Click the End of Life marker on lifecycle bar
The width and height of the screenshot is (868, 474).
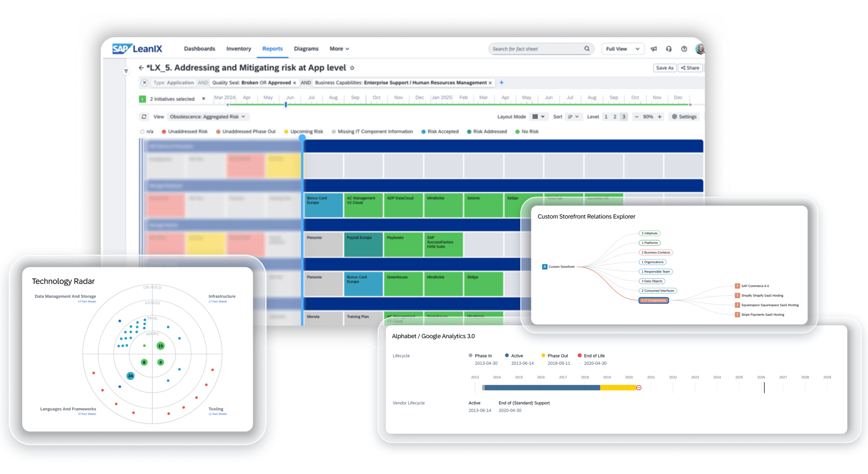tap(639, 387)
